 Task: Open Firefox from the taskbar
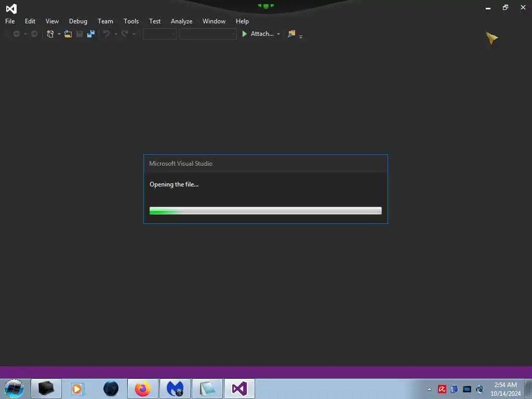pos(142,389)
